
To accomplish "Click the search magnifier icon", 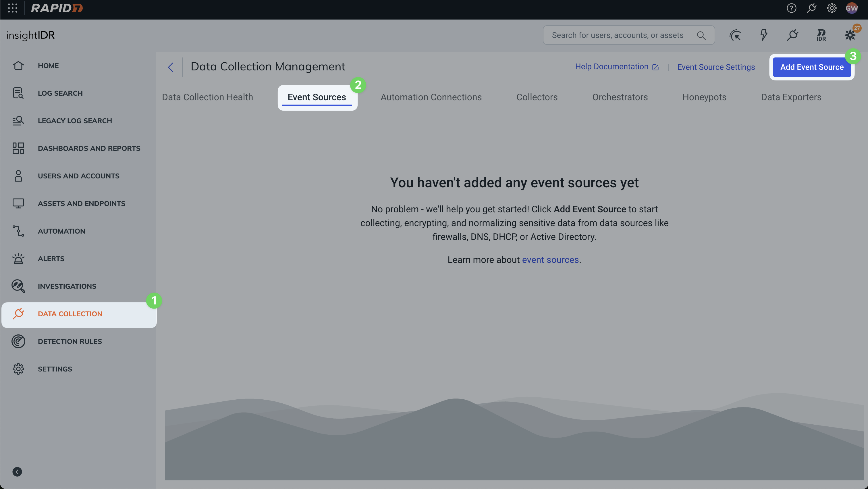I will point(701,35).
